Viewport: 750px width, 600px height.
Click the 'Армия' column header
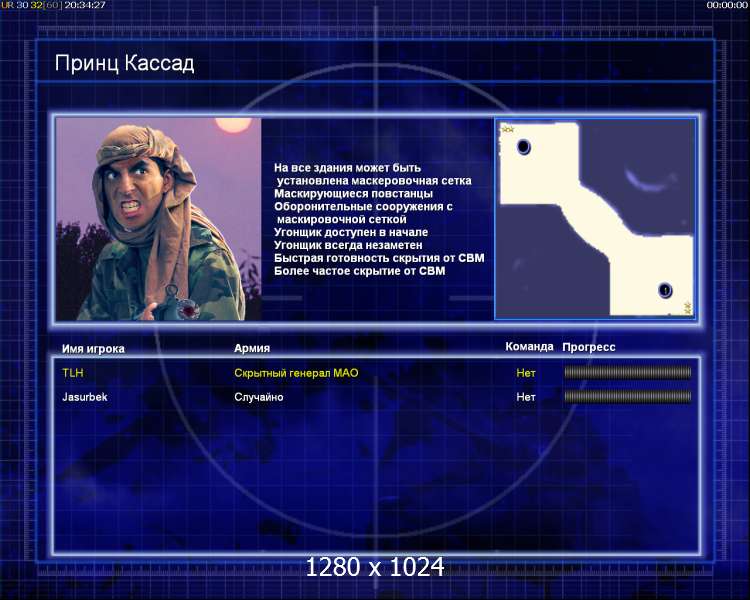coord(252,348)
